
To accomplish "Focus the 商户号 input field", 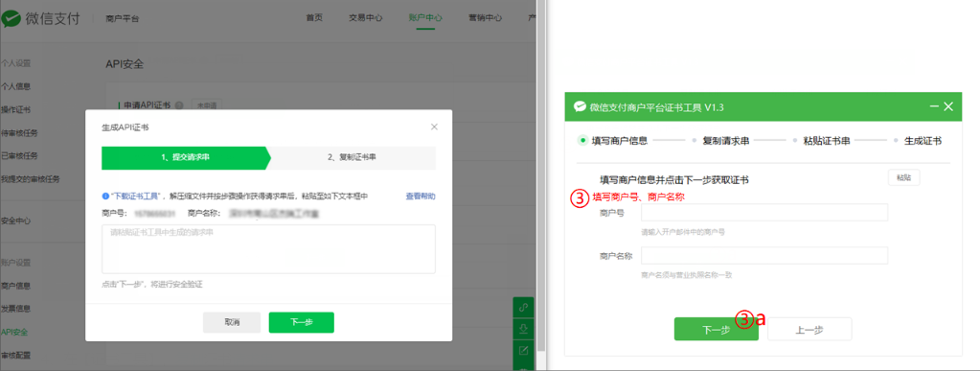I will point(764,213).
